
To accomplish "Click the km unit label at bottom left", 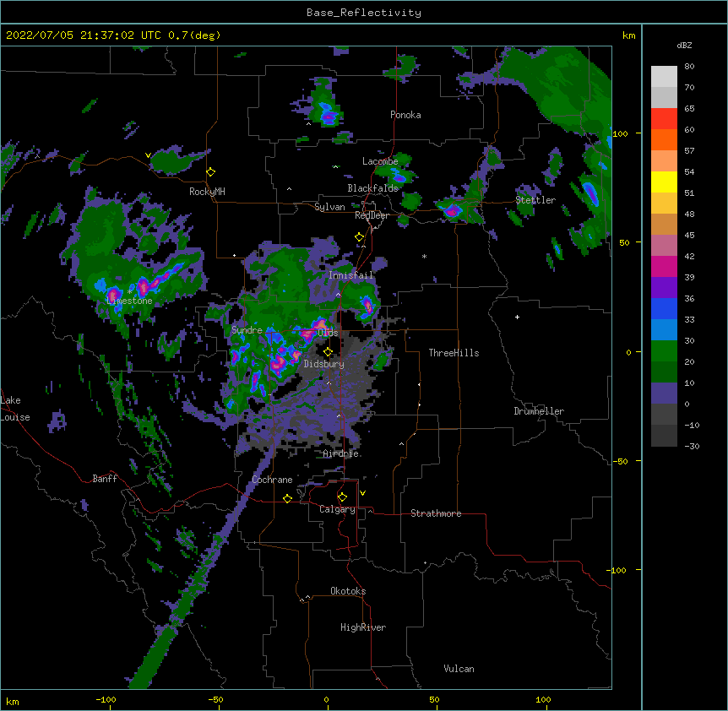I will [13, 701].
